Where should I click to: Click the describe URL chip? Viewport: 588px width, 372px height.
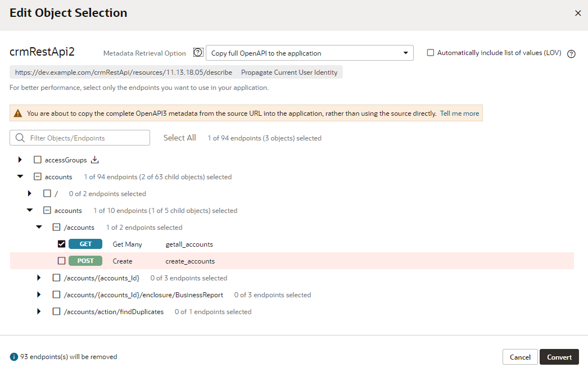pyautogui.click(x=123, y=72)
